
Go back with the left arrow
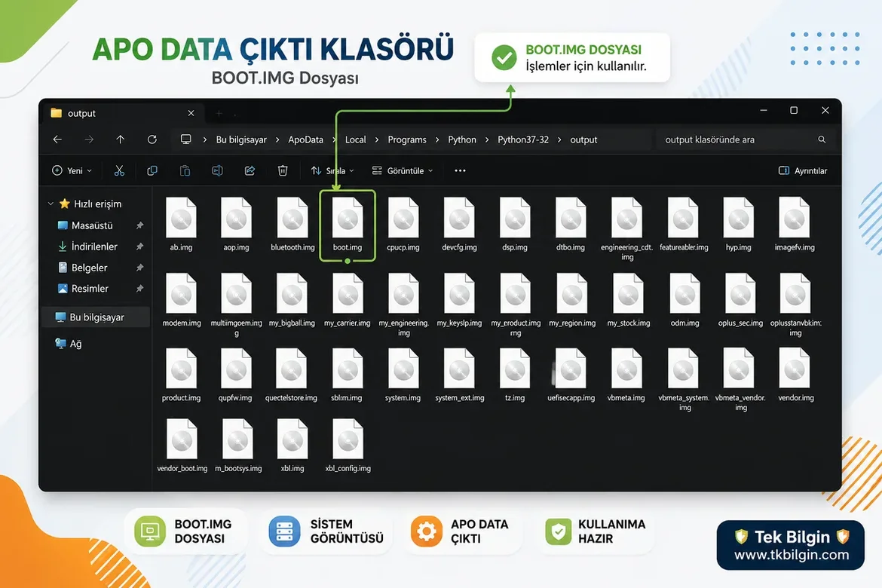[x=57, y=139]
